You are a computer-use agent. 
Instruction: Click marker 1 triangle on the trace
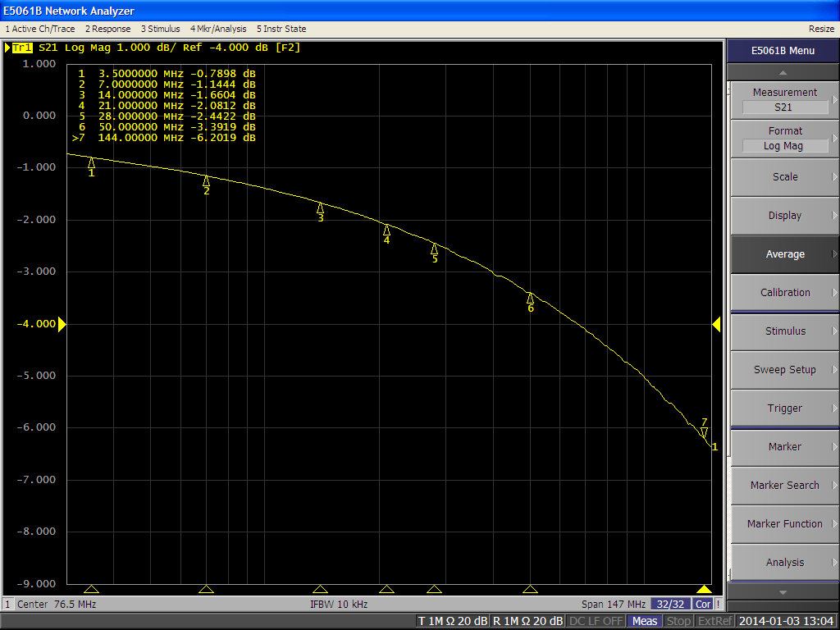click(92, 163)
